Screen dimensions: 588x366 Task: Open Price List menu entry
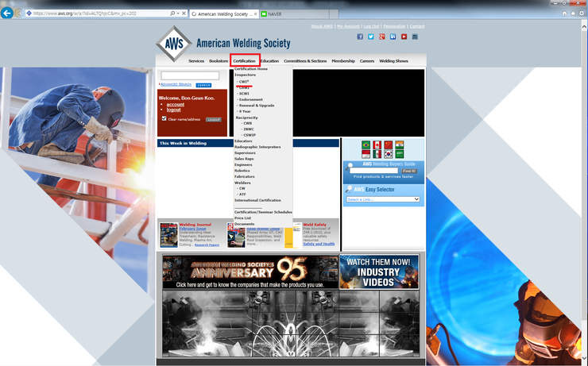tap(242, 218)
